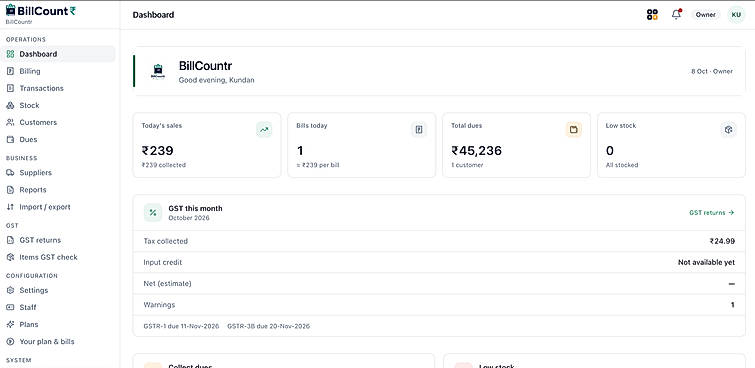
Task: Click Today's sales trend icon
Action: [x=264, y=130]
